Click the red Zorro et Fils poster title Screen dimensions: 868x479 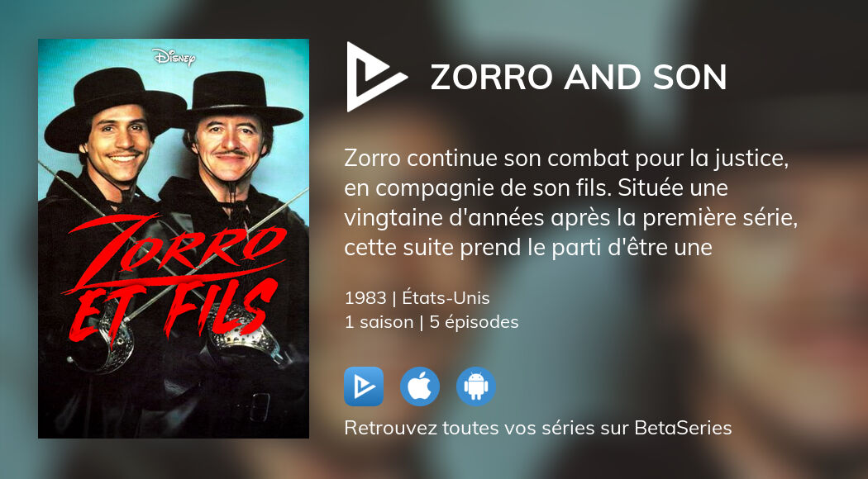(x=176, y=276)
